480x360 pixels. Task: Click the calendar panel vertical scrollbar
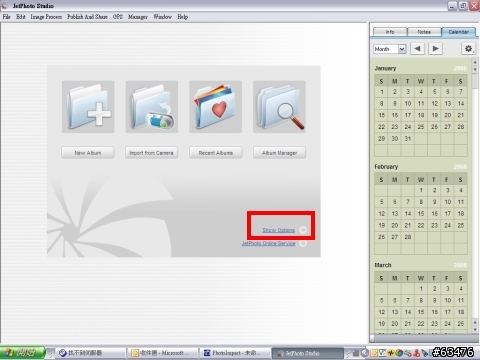click(x=475, y=196)
